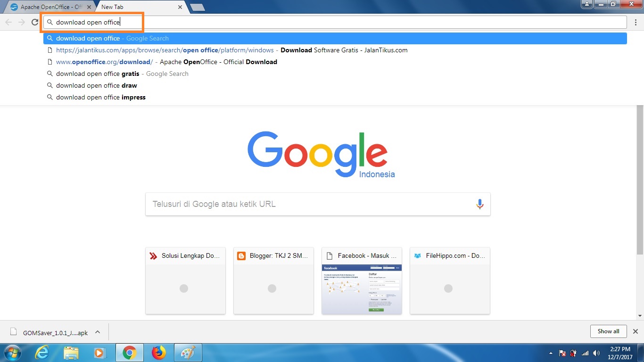Open the Chrome three-dot menu
The height and width of the screenshot is (362, 644).
click(636, 22)
